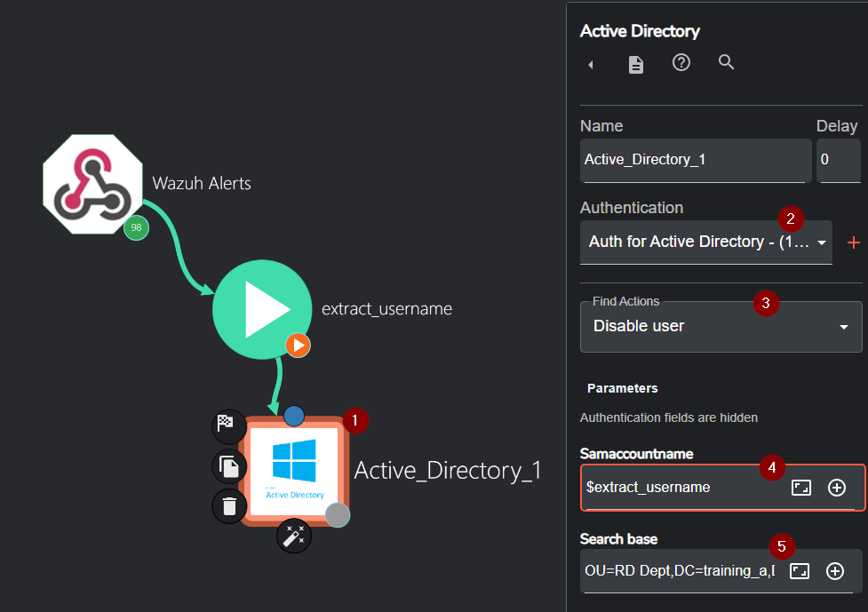Edit the Name field Active_Directory_1
The image size is (868, 612).
point(696,160)
